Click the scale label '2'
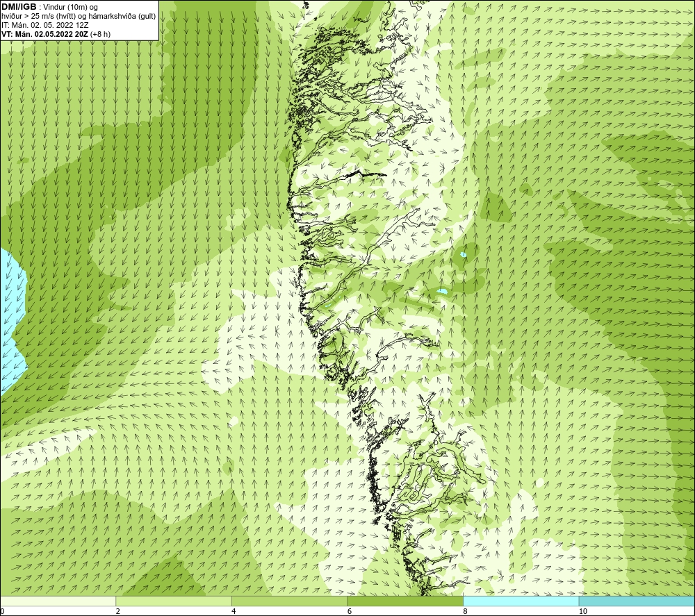This screenshot has width=695, height=616. (118, 612)
